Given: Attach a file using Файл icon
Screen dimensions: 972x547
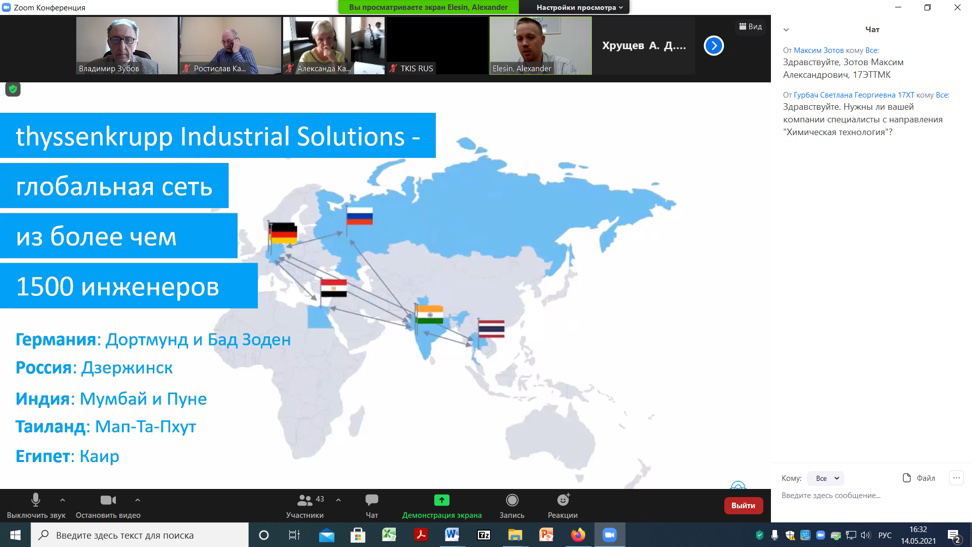Looking at the screenshot, I should click(x=919, y=478).
